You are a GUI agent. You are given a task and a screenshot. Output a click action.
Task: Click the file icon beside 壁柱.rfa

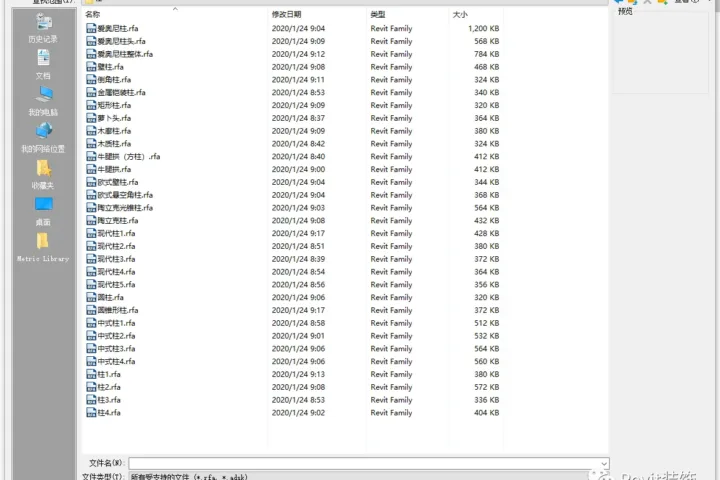(91, 67)
